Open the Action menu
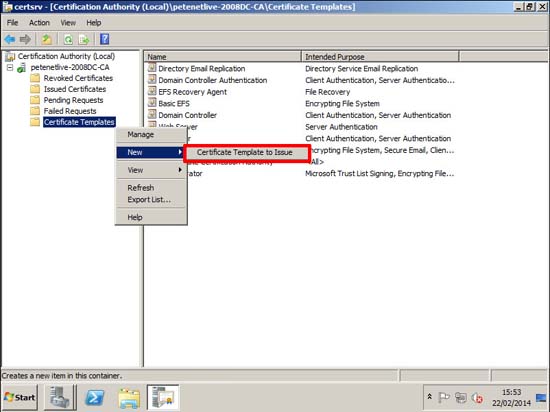The image size is (550, 412). pos(39,23)
